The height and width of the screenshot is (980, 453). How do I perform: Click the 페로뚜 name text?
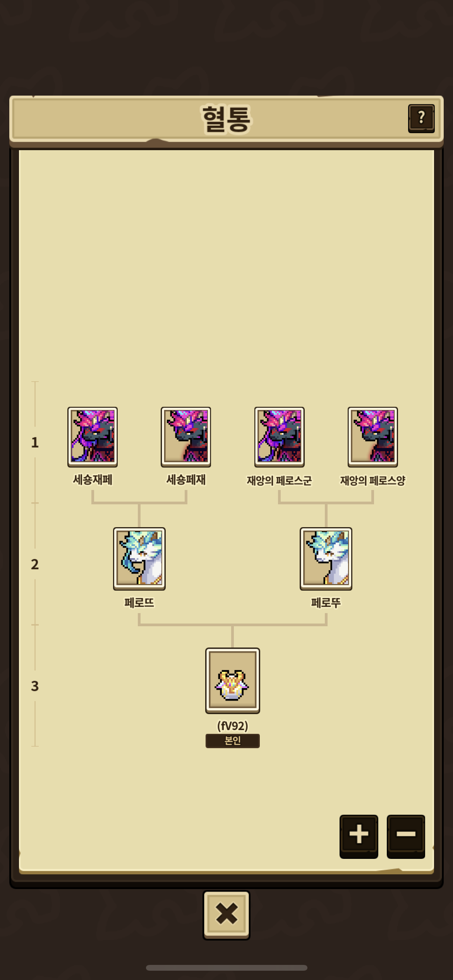pos(326,603)
